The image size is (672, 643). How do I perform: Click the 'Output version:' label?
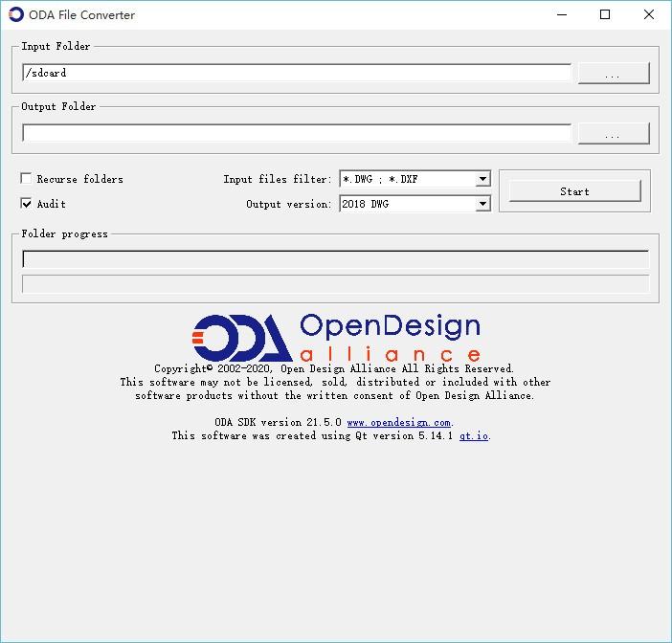pyautogui.click(x=289, y=204)
